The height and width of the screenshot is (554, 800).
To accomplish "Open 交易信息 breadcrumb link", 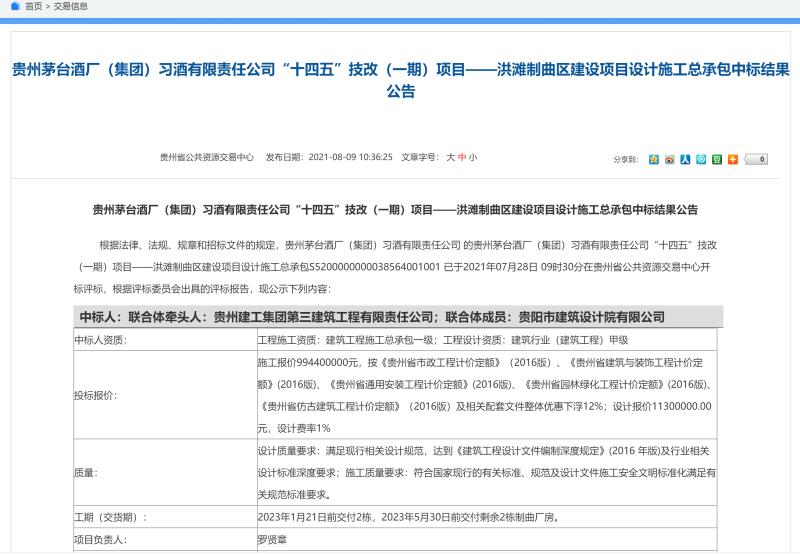I will click(x=70, y=6).
